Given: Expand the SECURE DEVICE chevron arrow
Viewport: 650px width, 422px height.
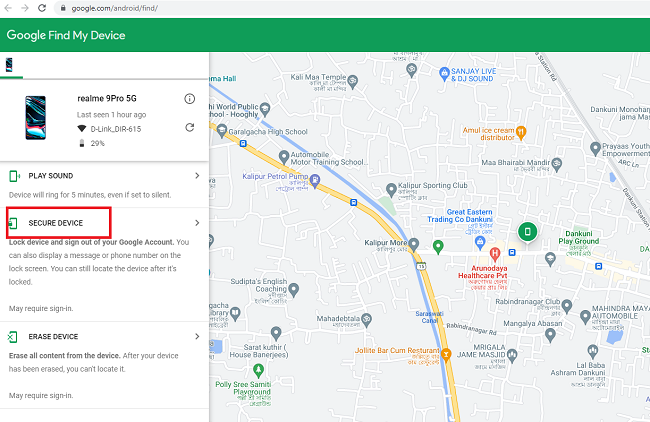Looking at the screenshot, I should (197, 223).
